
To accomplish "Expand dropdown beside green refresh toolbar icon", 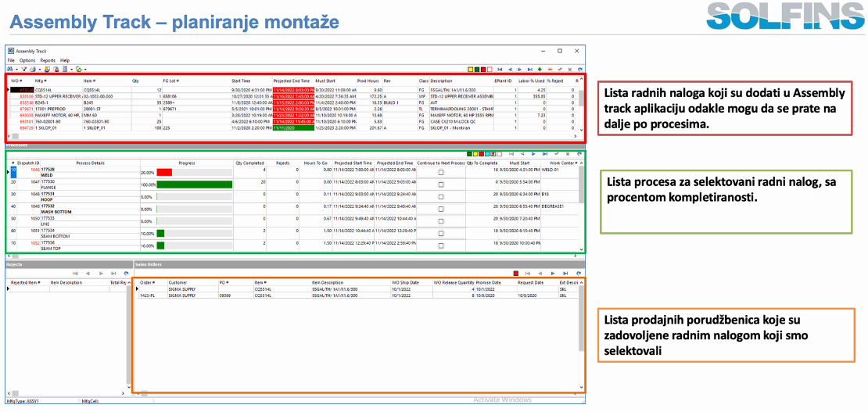I will 85,69.
